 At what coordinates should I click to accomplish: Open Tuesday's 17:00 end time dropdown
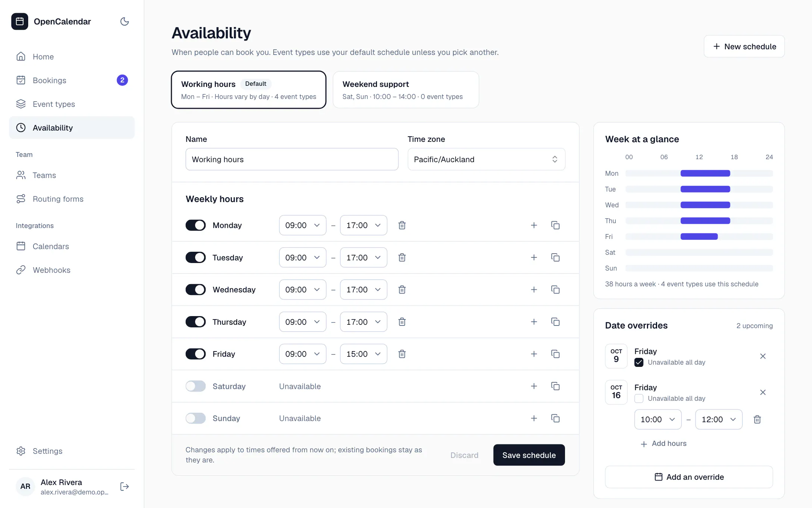click(x=364, y=257)
